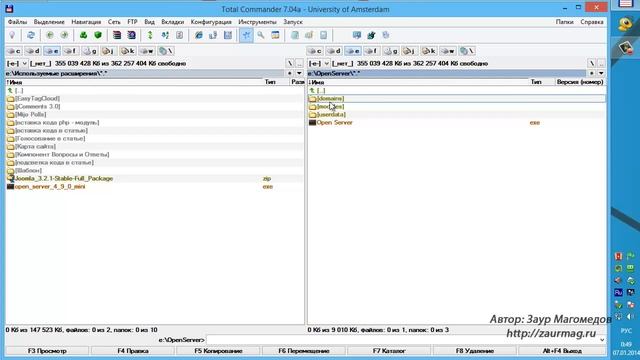This screenshot has width=640, height=360.
Task: Click the green clover toolbar icon
Action: (83, 35)
